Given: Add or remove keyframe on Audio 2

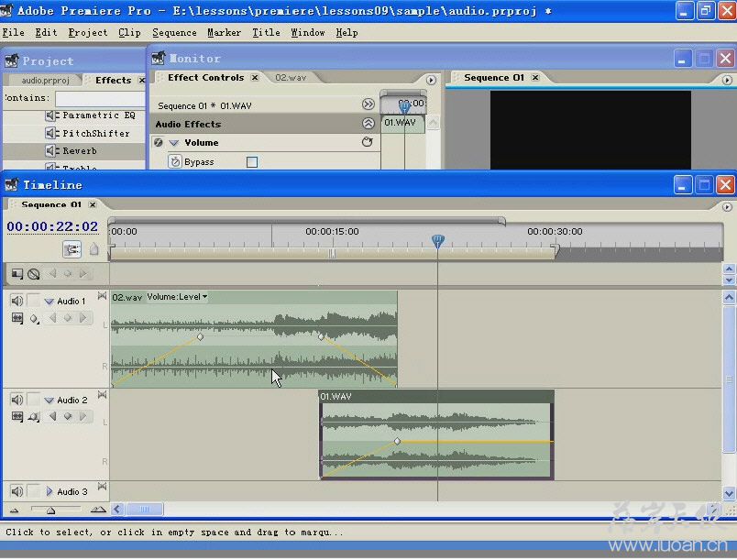Looking at the screenshot, I should pyautogui.click(x=68, y=416).
